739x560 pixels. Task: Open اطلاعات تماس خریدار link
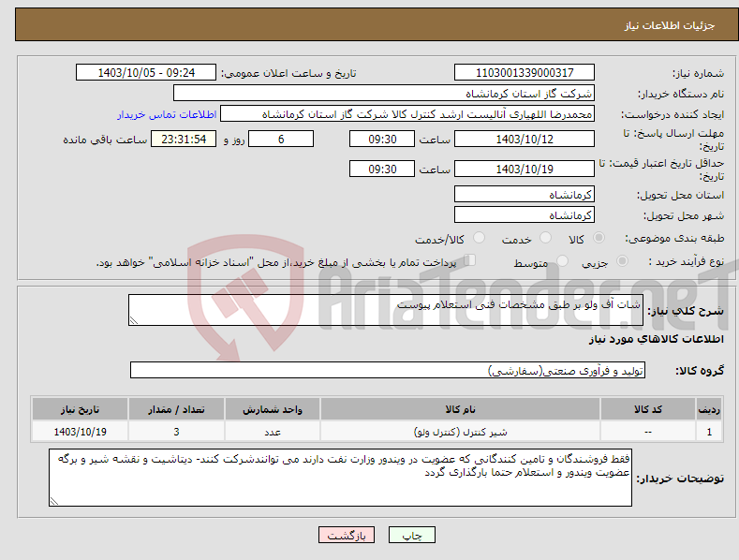[x=167, y=114]
